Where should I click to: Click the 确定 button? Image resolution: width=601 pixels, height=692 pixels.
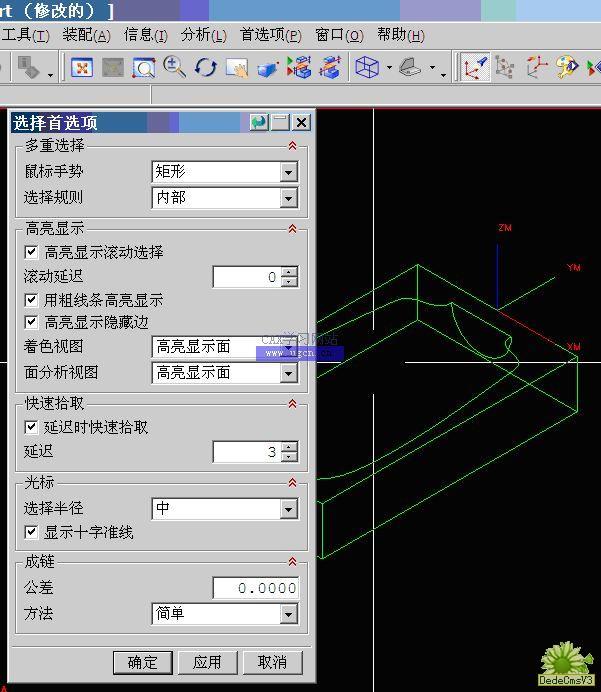coord(142,662)
